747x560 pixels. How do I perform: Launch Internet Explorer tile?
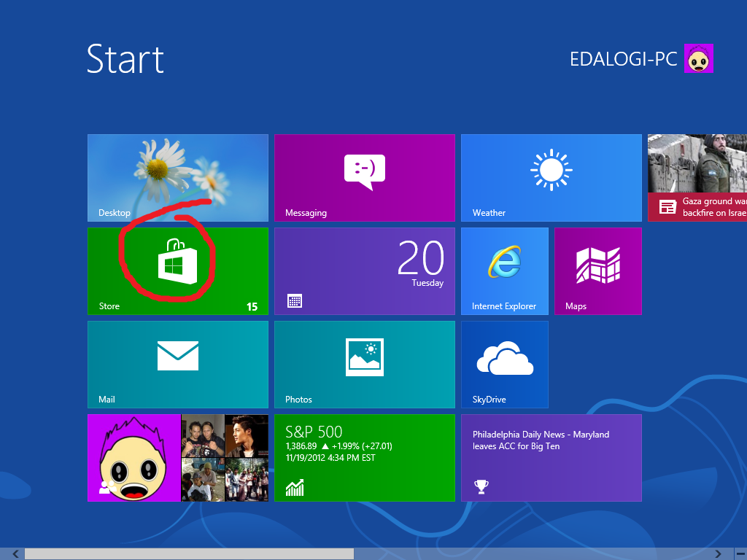click(x=505, y=271)
